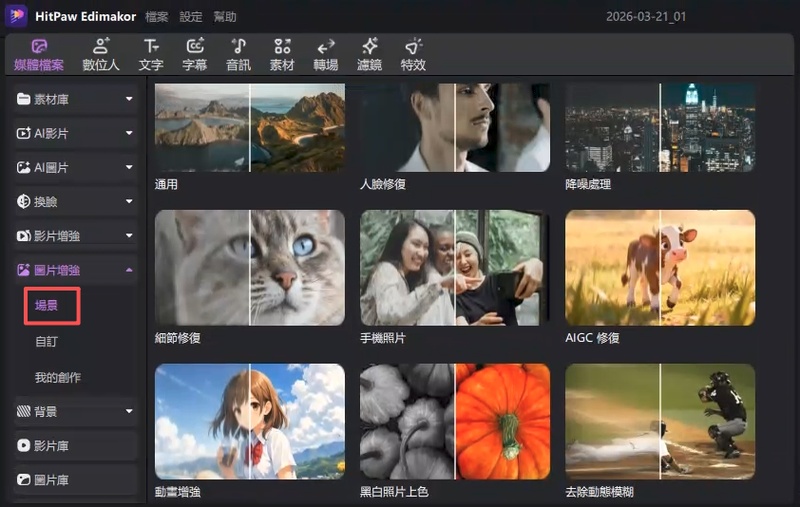Open the 檔案 menu
This screenshot has height=507, width=800.
point(157,17)
